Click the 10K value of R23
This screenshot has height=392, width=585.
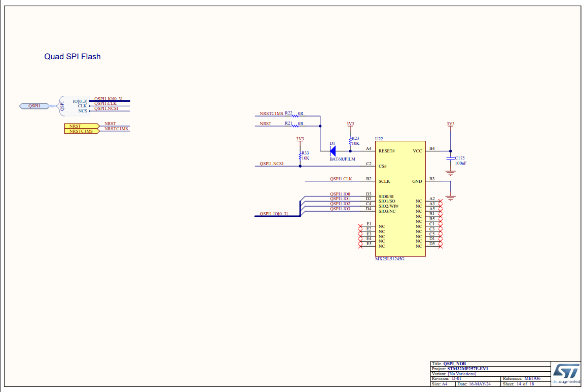coord(355,143)
